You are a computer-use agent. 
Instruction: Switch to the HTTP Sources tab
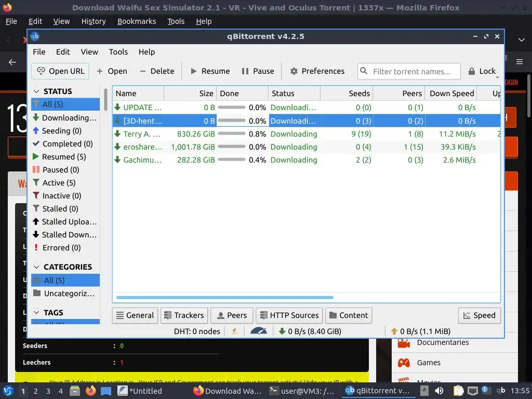click(289, 315)
